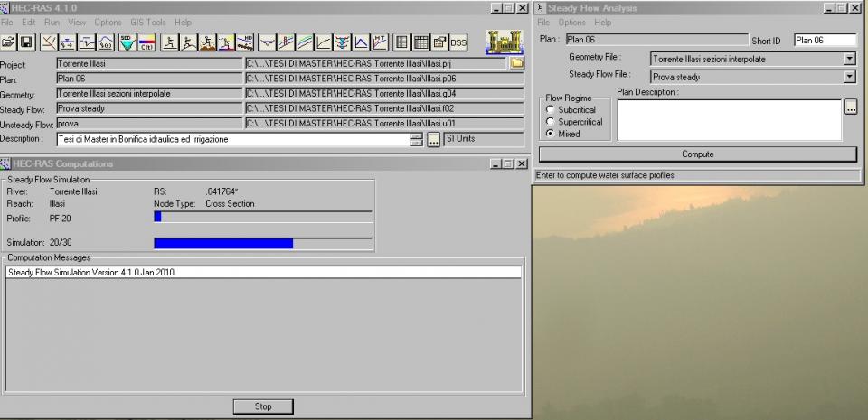Select the Supercritical flow regime
The width and height of the screenshot is (868, 420).
point(550,122)
